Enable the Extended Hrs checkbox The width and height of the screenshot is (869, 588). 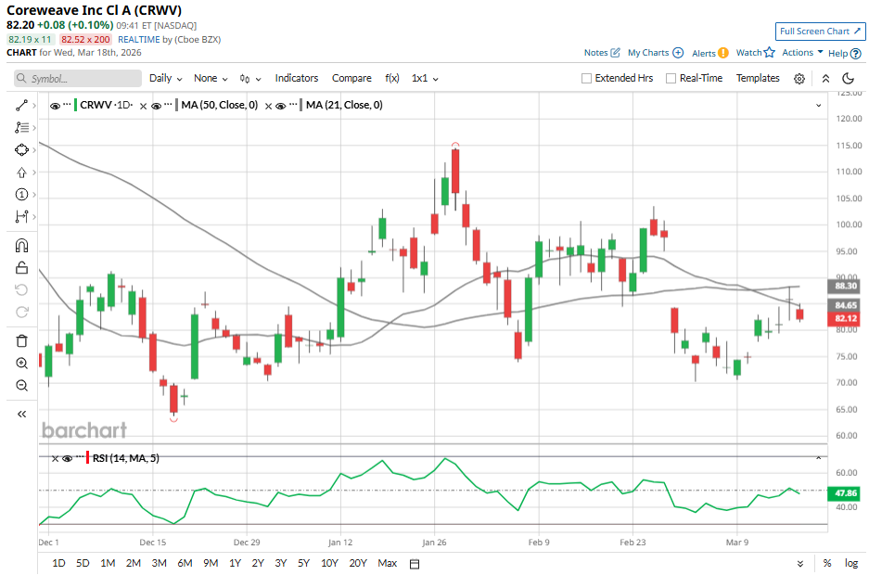pos(586,79)
